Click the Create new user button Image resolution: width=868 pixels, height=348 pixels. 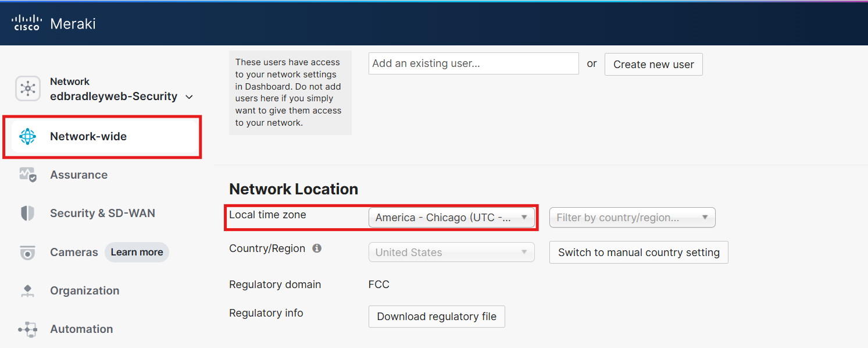(653, 64)
